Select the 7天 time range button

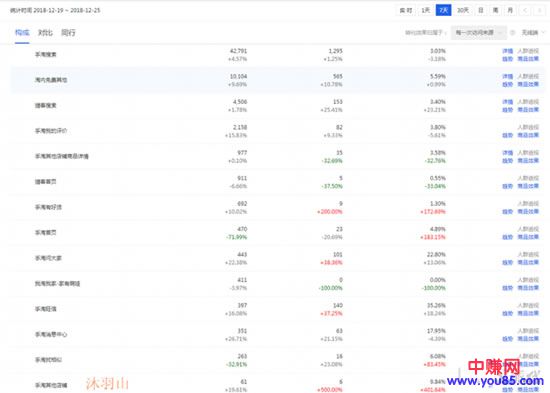[x=443, y=11]
